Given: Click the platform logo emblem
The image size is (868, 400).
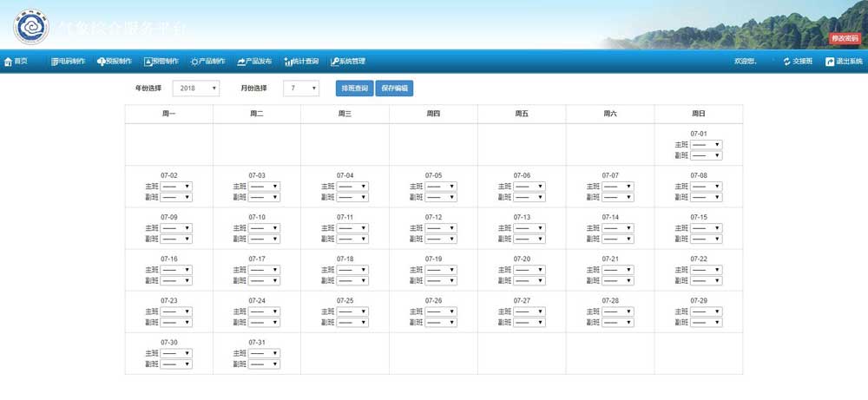Looking at the screenshot, I should 31,28.
